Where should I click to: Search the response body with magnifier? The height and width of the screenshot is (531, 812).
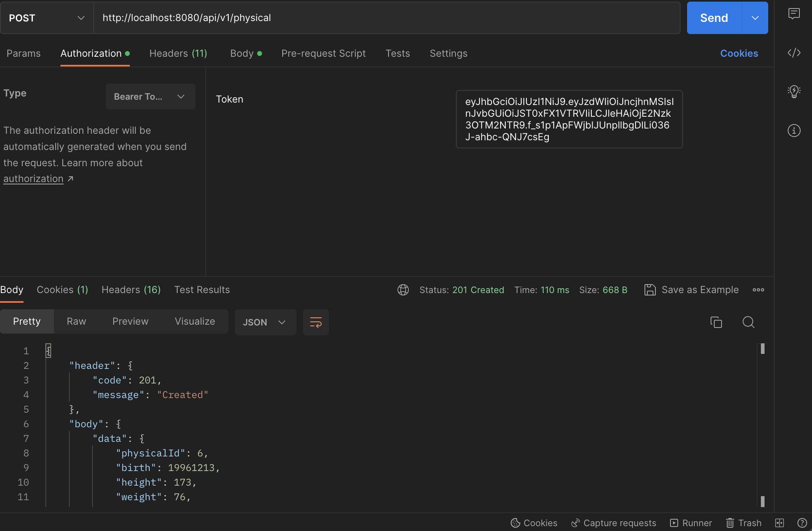tap(748, 322)
